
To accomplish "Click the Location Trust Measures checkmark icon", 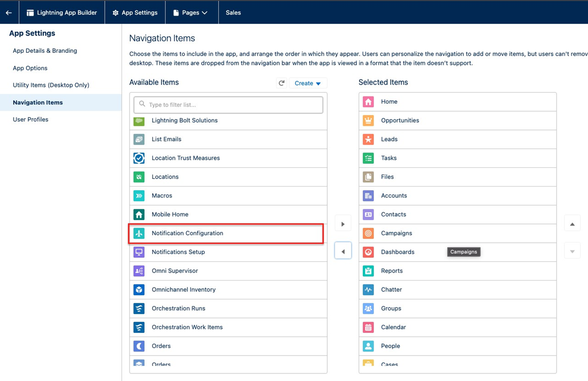I will [x=139, y=158].
